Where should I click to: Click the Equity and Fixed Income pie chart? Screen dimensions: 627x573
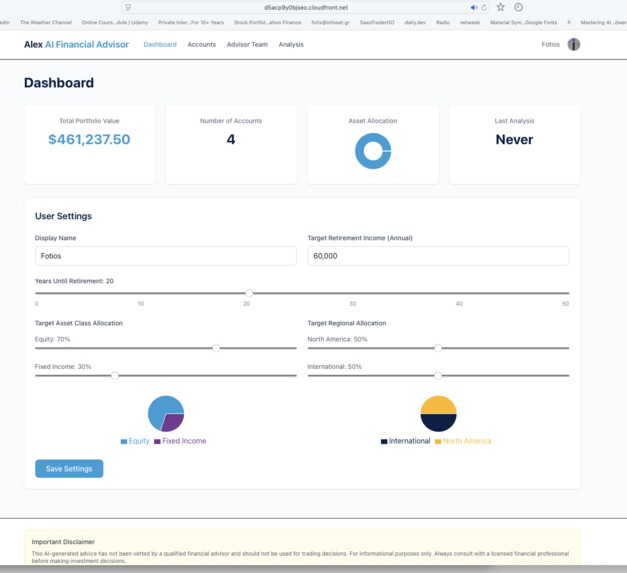pyautogui.click(x=166, y=413)
